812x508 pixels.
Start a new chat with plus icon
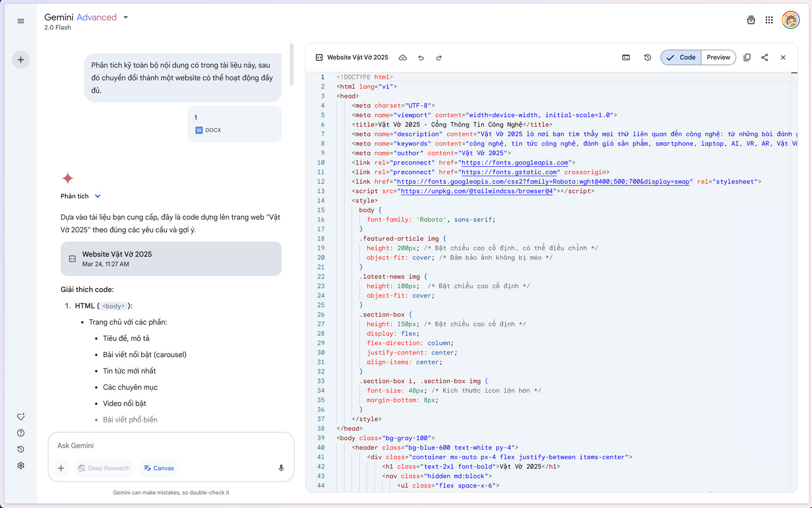pos(21,59)
